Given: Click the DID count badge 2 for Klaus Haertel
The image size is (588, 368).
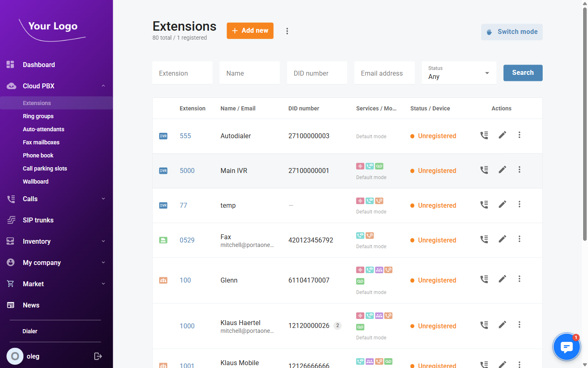Looking at the screenshot, I should [x=337, y=325].
